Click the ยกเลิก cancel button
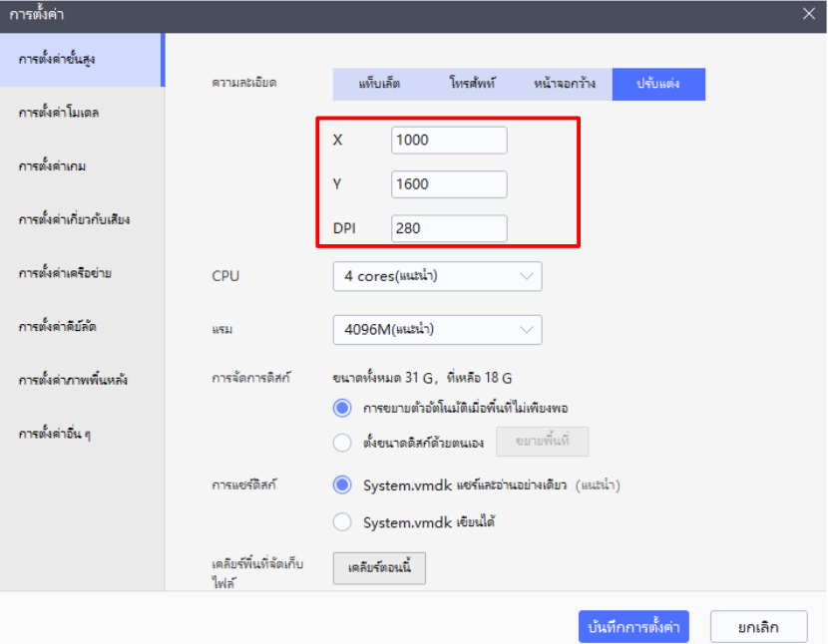 pos(758,627)
